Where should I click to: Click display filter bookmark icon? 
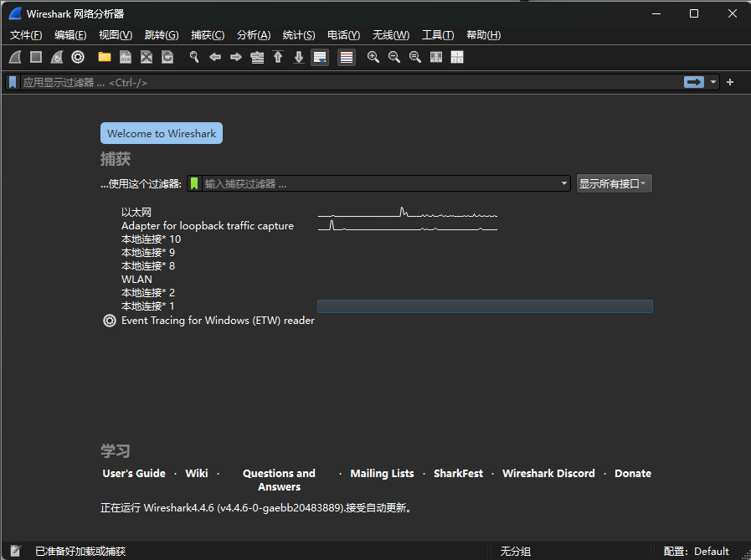(x=13, y=82)
